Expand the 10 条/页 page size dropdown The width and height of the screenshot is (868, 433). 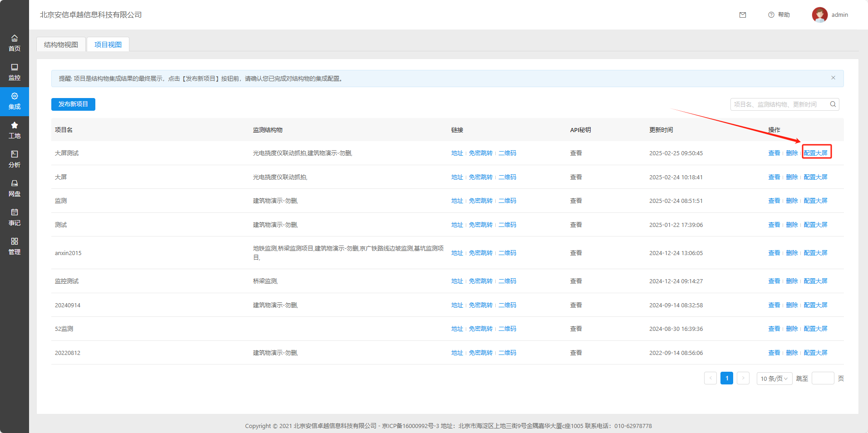click(x=774, y=379)
